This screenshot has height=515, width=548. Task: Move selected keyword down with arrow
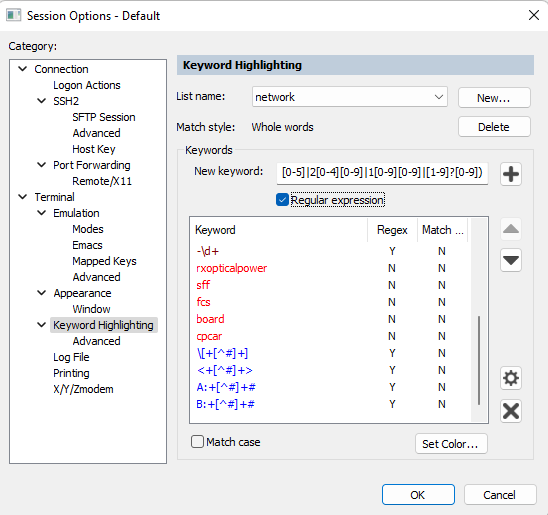tap(511, 260)
